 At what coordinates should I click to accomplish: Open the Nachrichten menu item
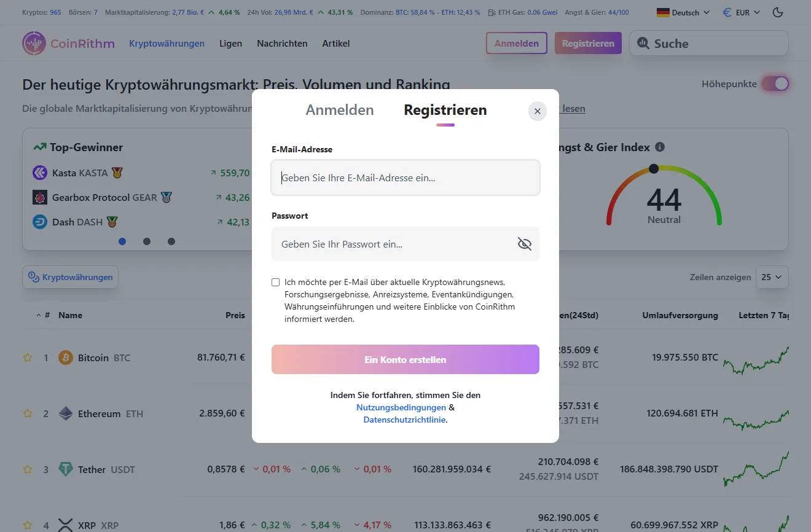point(282,43)
